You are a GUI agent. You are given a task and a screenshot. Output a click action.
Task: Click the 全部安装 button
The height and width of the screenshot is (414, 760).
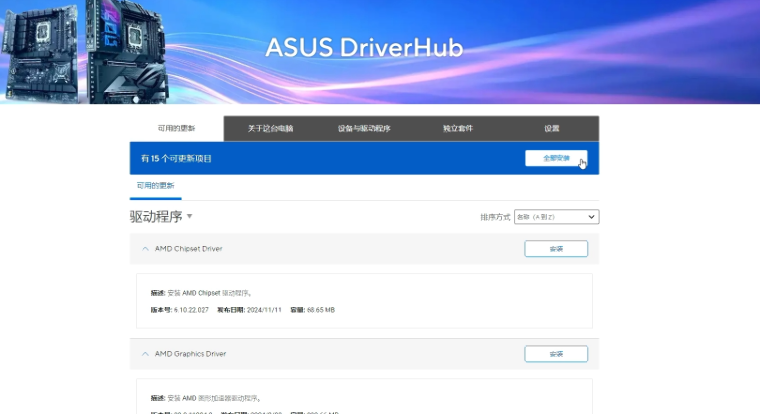[x=556, y=158]
